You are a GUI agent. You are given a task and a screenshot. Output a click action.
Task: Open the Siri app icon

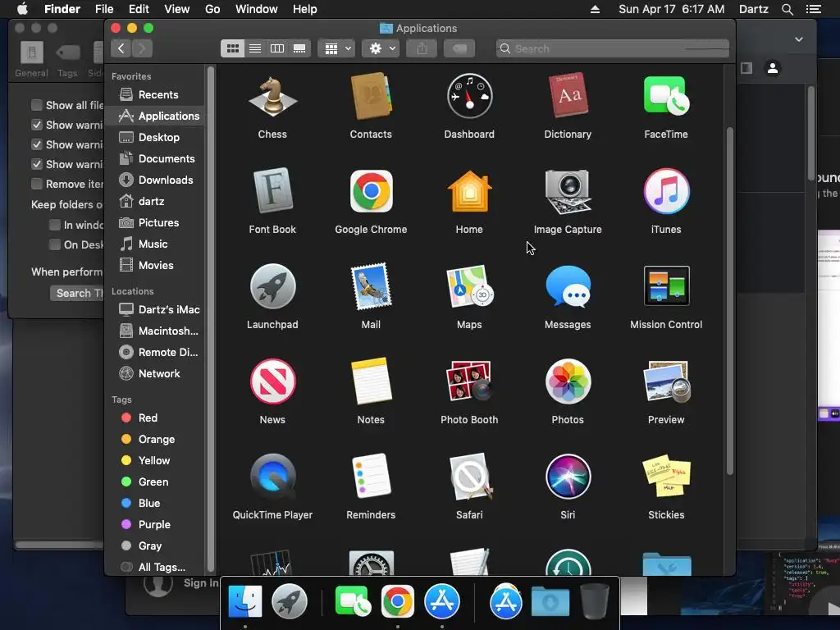click(568, 477)
